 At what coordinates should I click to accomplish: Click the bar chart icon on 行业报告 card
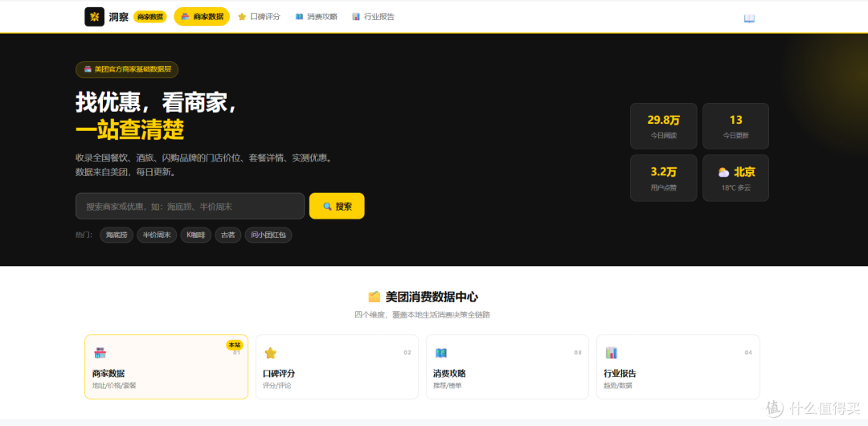click(x=611, y=353)
